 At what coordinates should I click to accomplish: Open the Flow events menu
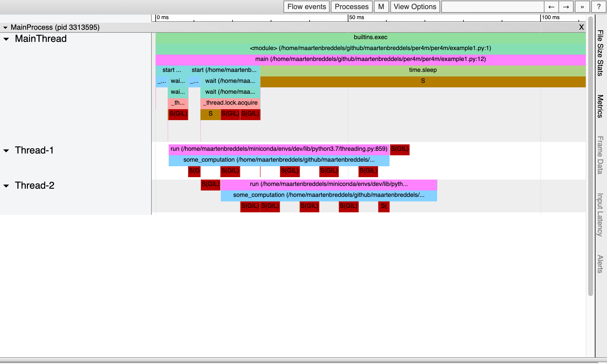coord(307,7)
